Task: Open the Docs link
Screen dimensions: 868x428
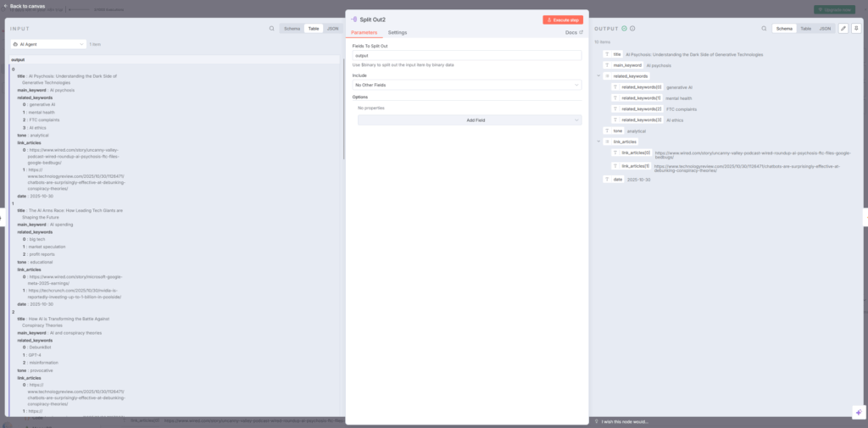Action: point(574,32)
